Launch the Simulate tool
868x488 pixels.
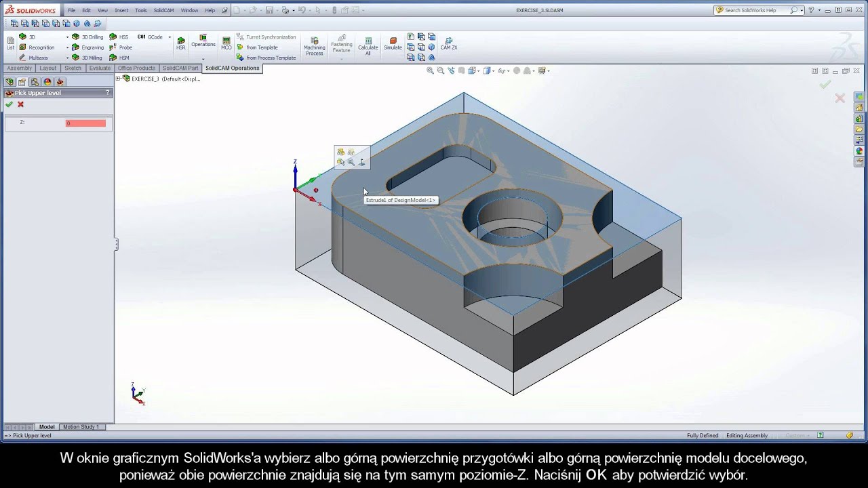pos(393,43)
